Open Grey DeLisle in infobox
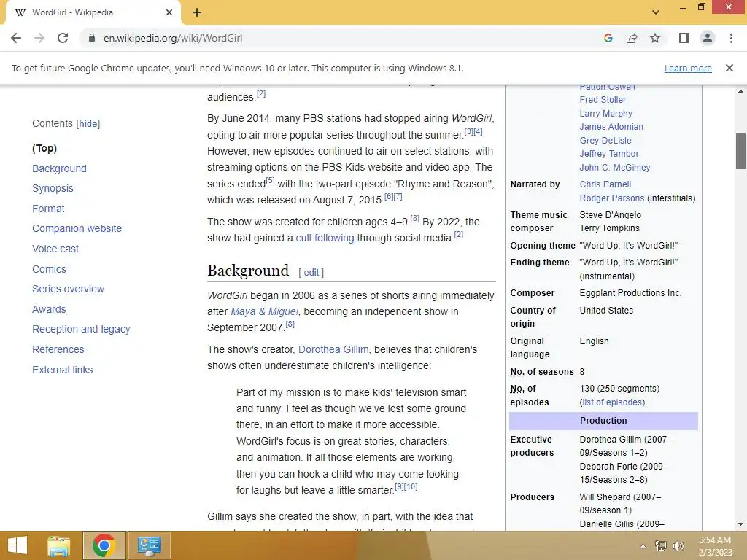 [x=605, y=141]
